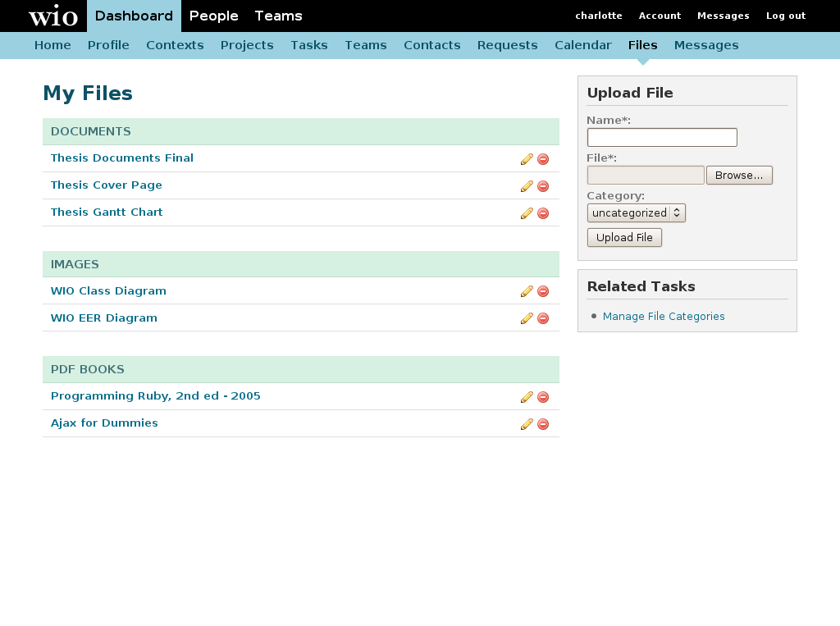Click pencil icon for Thesis Cover Page

527,186
